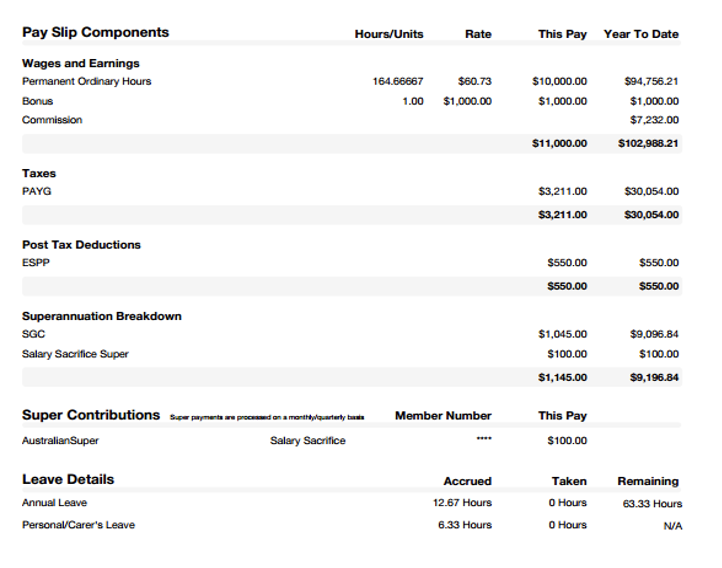Image resolution: width=722 pixels, height=568 pixels.
Task: Select the Annual Leave row label
Action: click(x=54, y=503)
